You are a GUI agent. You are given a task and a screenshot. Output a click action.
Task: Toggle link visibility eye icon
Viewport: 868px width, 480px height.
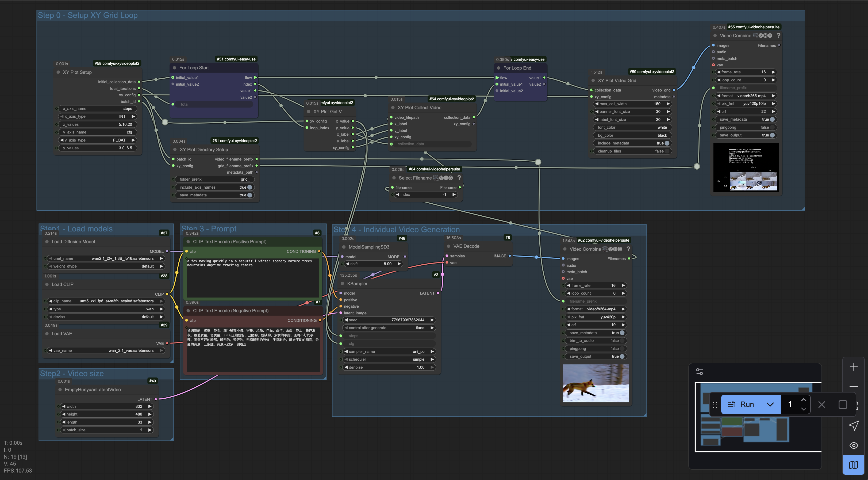[x=854, y=445]
